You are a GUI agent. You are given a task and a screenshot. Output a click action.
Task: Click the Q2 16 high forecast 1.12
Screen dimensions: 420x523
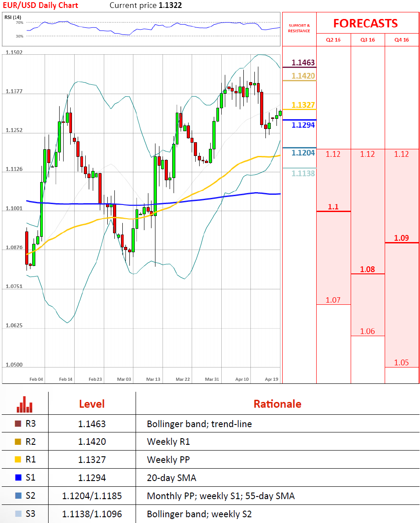333,154
